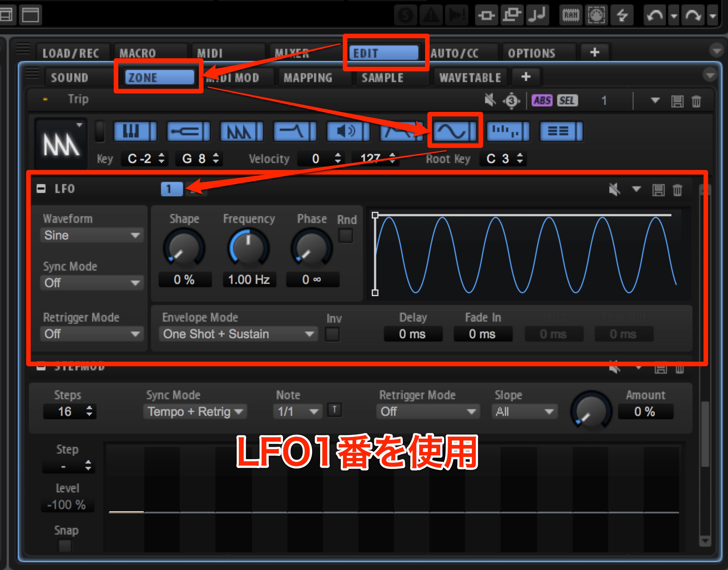This screenshot has height=570, width=728.
Task: Show the oscillator section icon
Action: tap(242, 131)
